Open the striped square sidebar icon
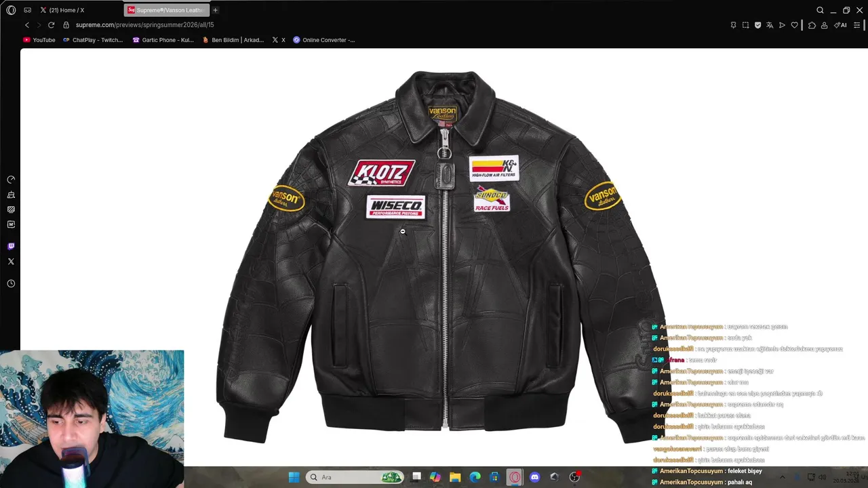868x488 pixels. (x=11, y=209)
